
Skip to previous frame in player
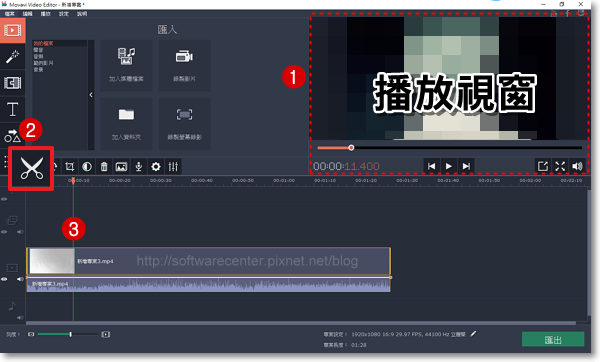(x=431, y=166)
